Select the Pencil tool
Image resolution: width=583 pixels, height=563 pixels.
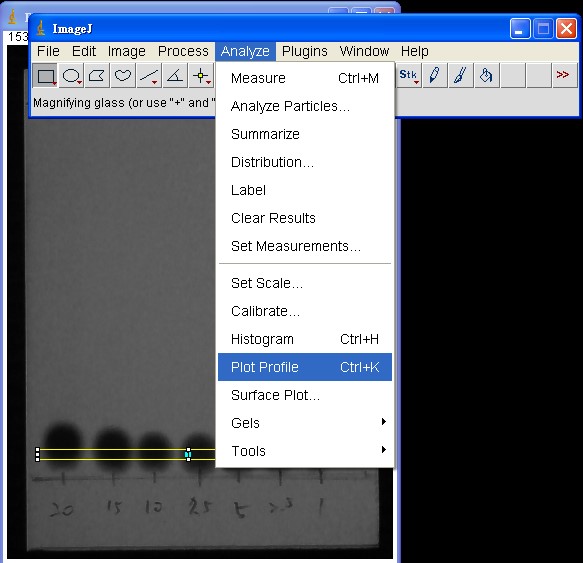coord(435,76)
